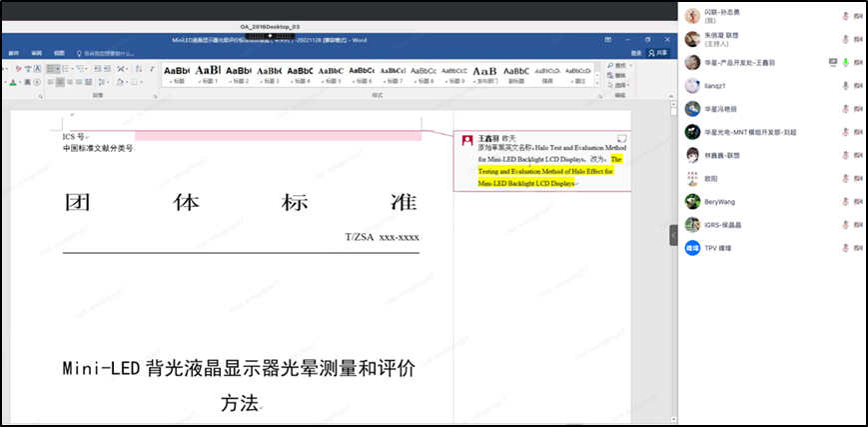
Task: Open the paragraph settings dialog launcher
Action: coord(155,96)
